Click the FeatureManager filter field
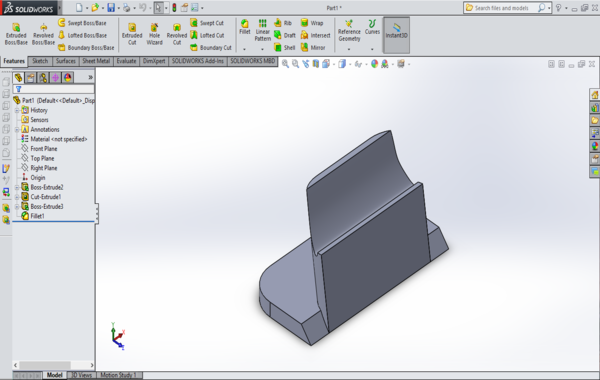Image resolution: width=600 pixels, height=380 pixels. 54,89
